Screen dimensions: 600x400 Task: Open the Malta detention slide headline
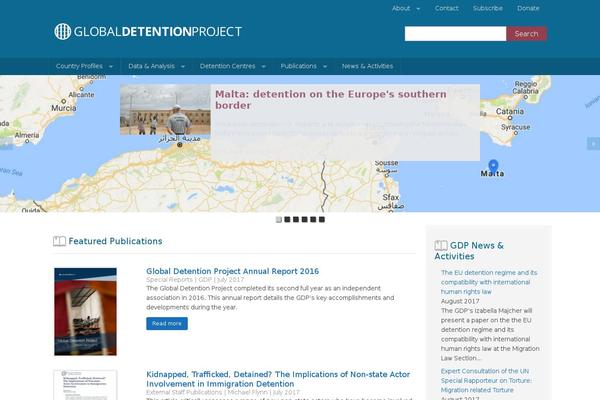(x=331, y=100)
